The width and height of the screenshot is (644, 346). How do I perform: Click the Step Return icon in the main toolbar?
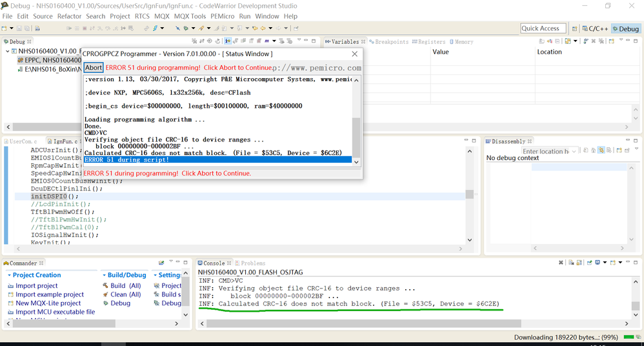click(x=116, y=28)
